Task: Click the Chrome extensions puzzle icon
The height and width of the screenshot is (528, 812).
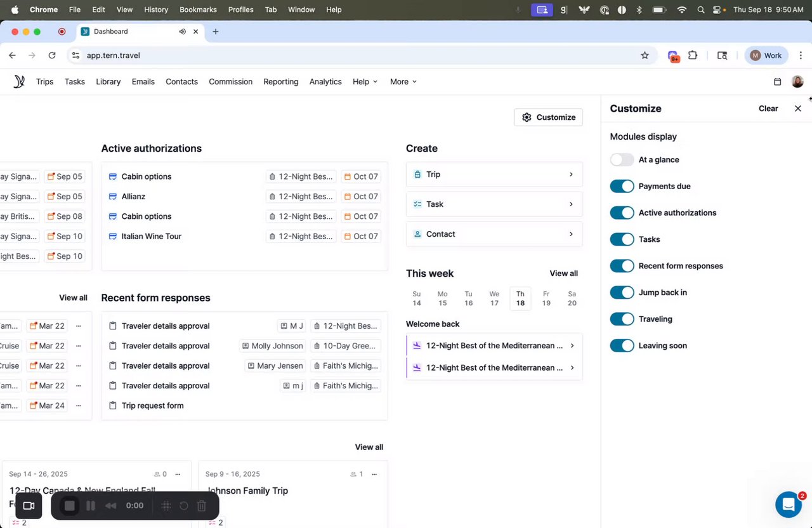Action: click(x=693, y=55)
